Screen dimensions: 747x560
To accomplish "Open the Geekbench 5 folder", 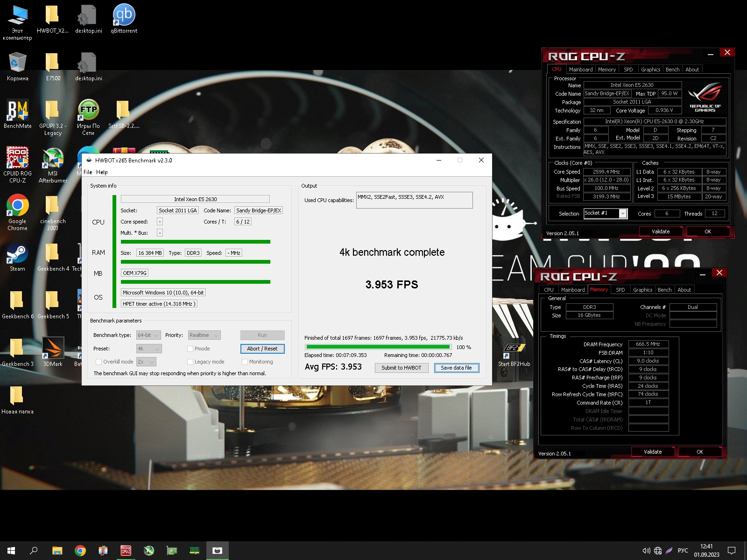I will 53,305.
